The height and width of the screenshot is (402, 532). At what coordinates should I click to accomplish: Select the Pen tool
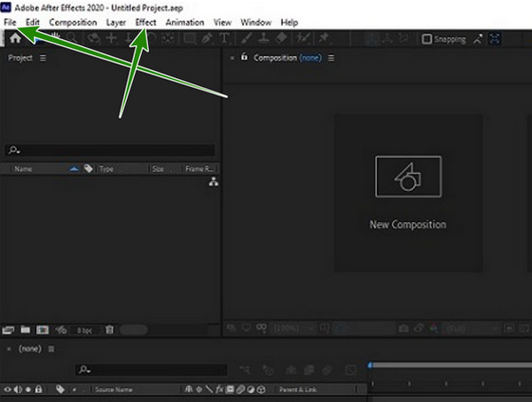click(207, 38)
